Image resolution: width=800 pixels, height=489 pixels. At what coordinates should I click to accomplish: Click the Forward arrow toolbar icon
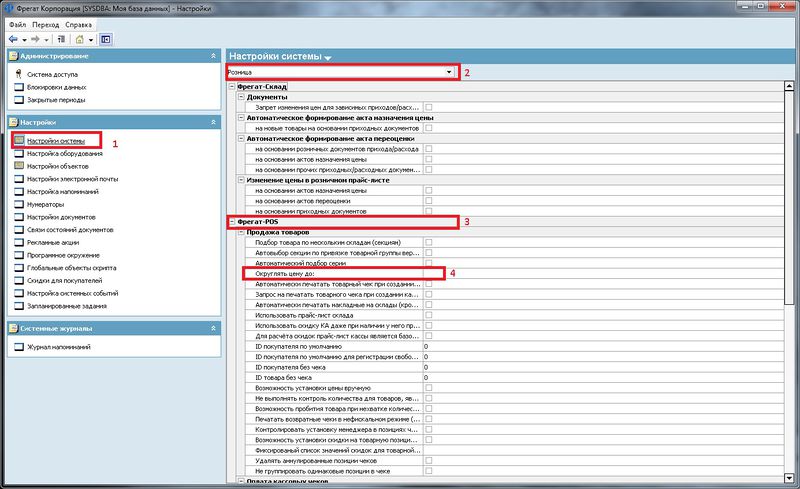(35, 39)
